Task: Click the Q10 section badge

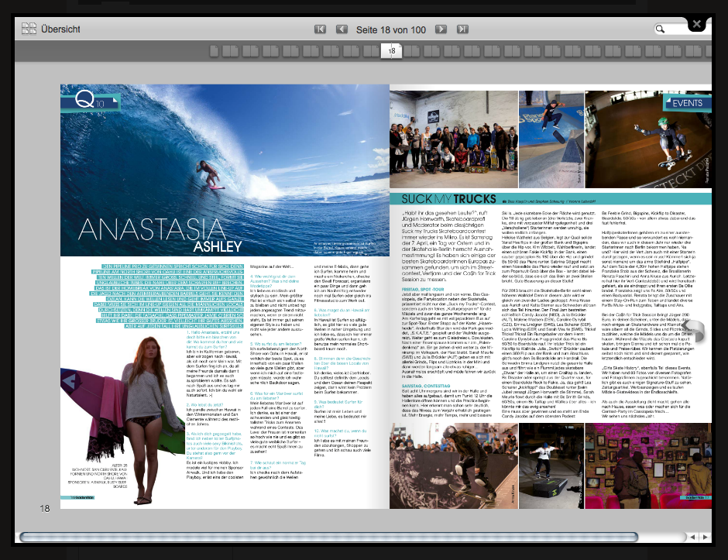Action: pyautogui.click(x=90, y=100)
